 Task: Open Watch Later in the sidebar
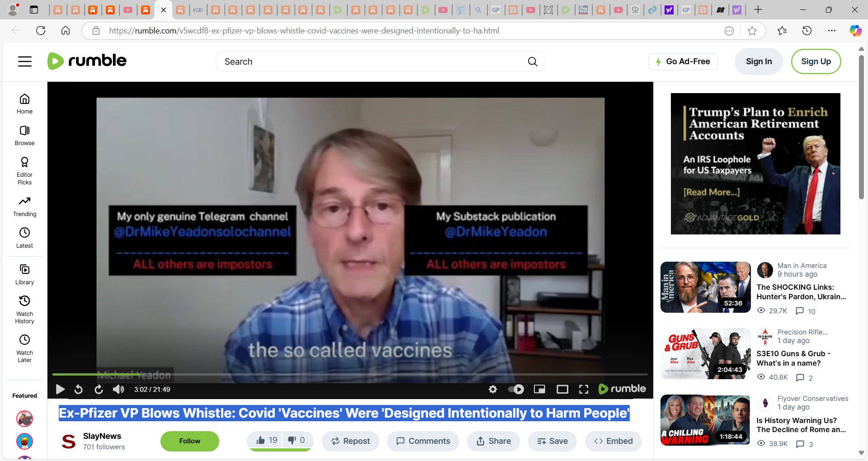tap(24, 348)
